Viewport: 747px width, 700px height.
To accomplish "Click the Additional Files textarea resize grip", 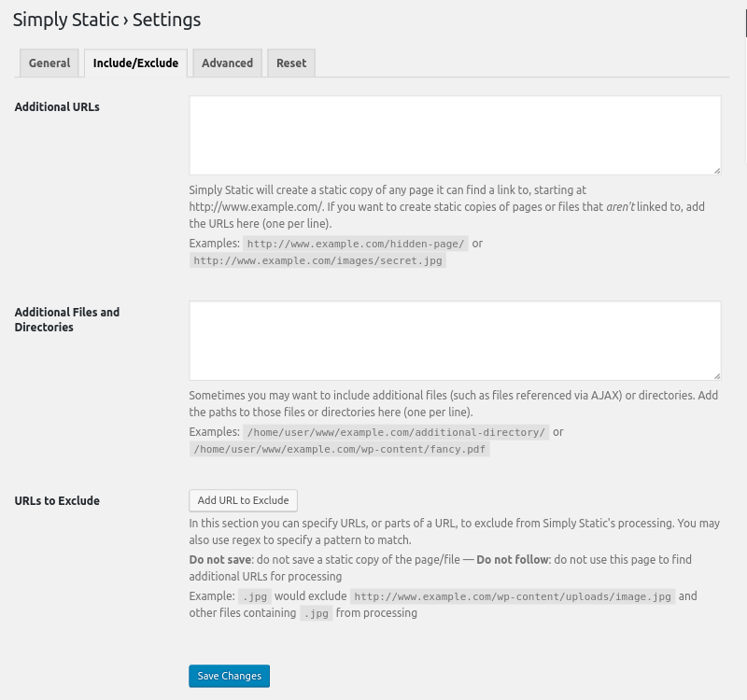I will pyautogui.click(x=716, y=375).
